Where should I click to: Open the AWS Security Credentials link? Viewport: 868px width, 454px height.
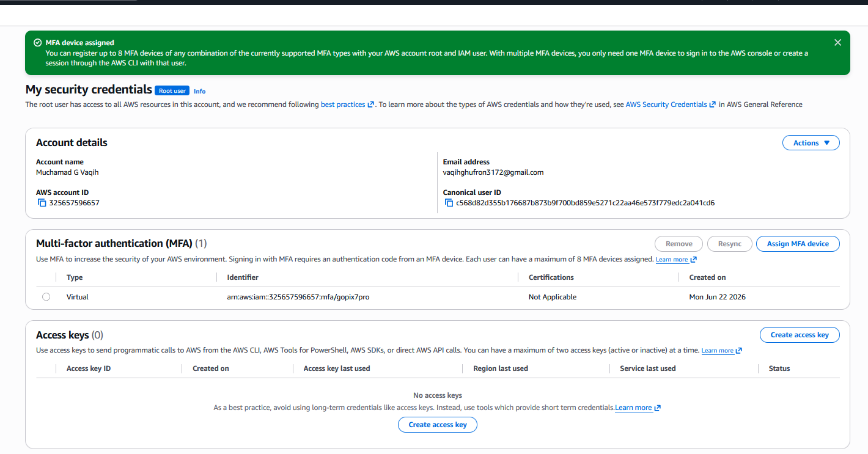[666, 104]
